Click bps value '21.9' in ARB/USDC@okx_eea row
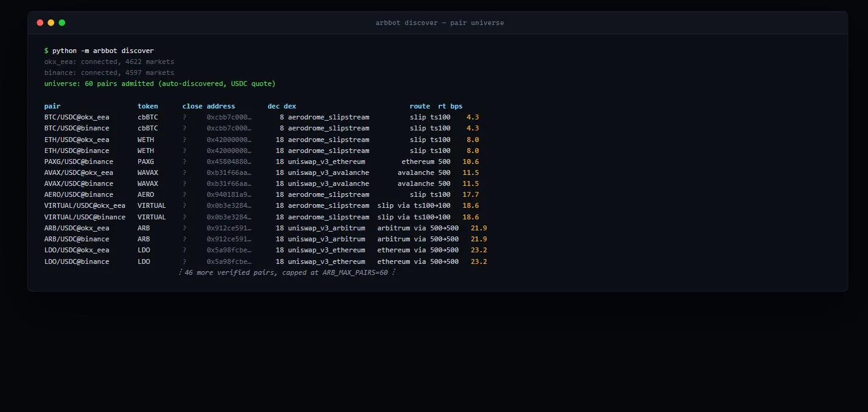This screenshot has width=868, height=412. pyautogui.click(x=479, y=228)
